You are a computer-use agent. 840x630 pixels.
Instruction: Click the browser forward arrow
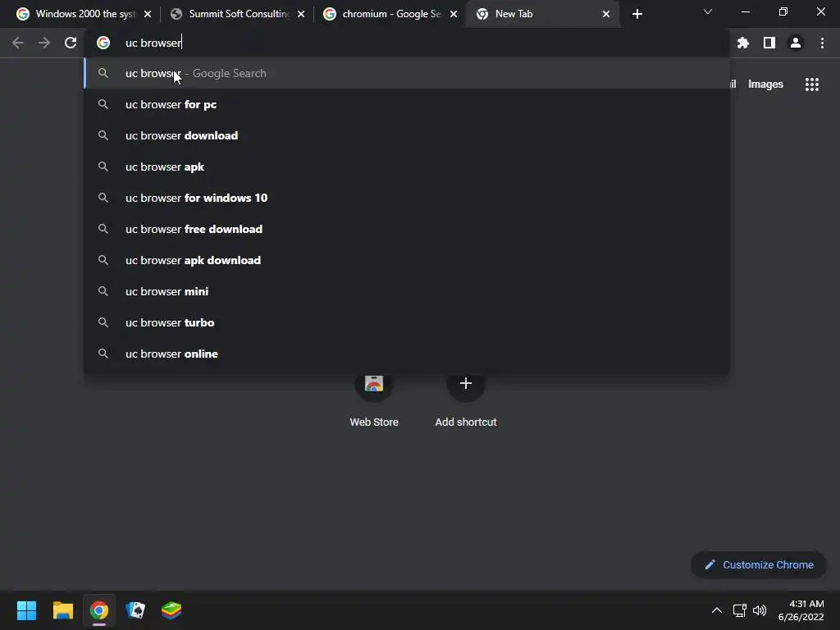tap(44, 43)
